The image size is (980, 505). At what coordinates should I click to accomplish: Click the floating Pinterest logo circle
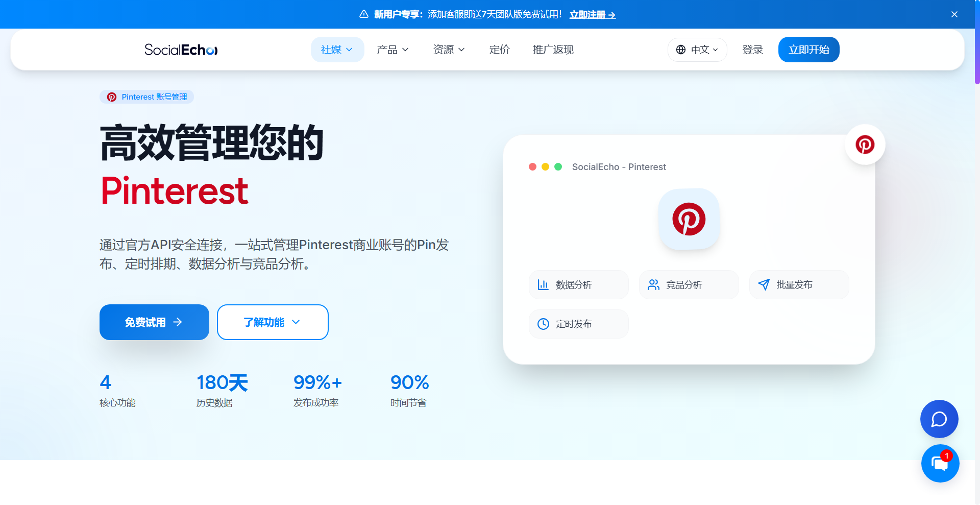tap(865, 145)
